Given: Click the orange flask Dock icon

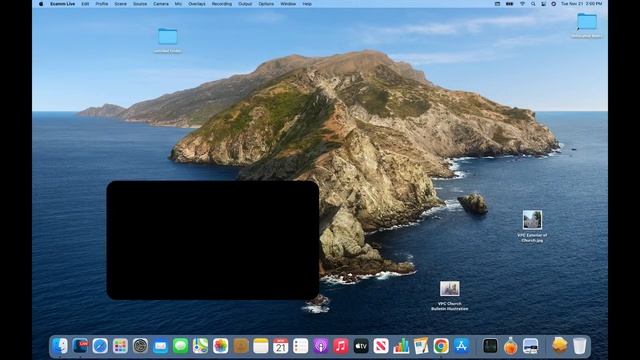Looking at the screenshot, I should pos(510,346).
